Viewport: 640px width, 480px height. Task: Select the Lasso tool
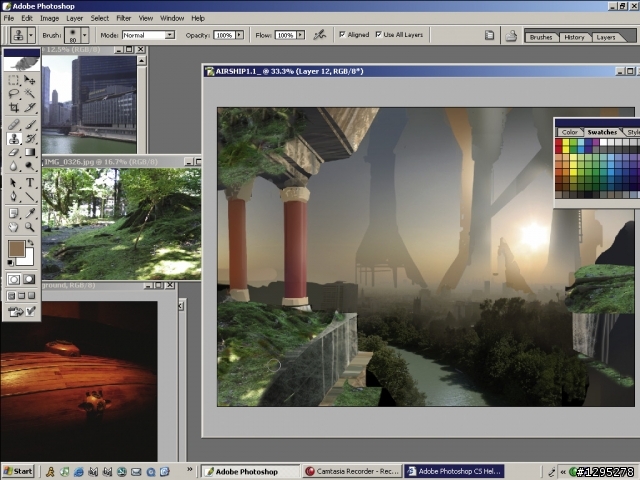13,93
